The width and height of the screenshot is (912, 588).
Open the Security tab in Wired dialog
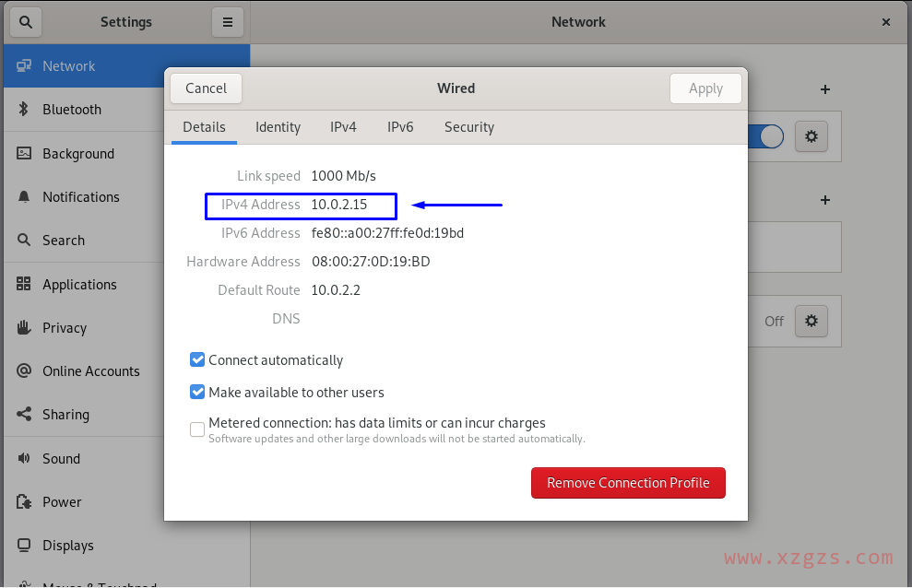click(468, 127)
